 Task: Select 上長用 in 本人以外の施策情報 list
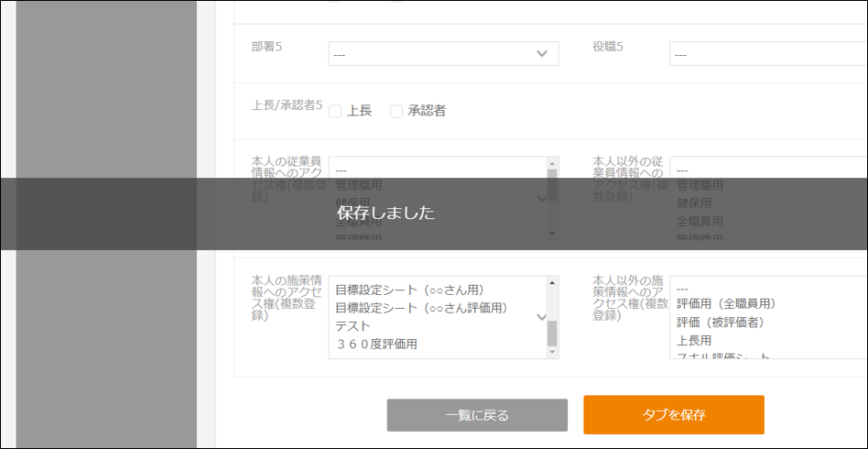694,340
